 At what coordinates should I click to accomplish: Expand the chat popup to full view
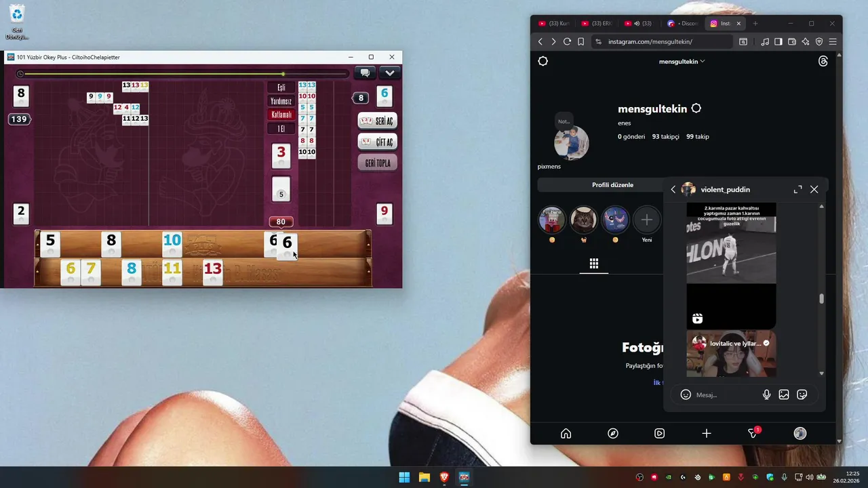coord(797,190)
